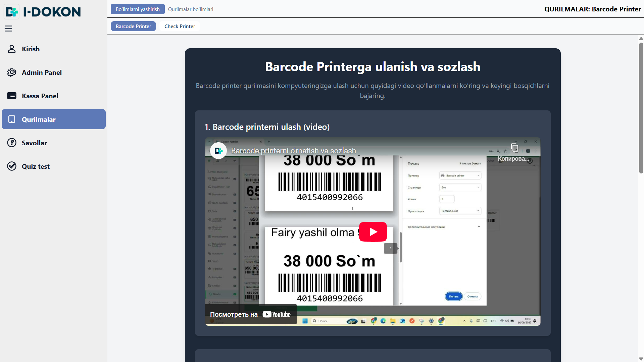
Task: Play the YouTube video
Action: (x=373, y=232)
